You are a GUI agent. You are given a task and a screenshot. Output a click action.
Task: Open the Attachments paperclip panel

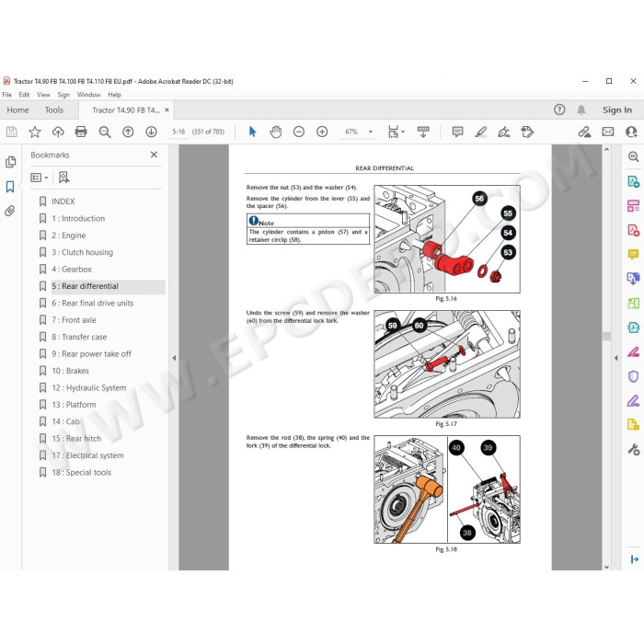[x=10, y=211]
